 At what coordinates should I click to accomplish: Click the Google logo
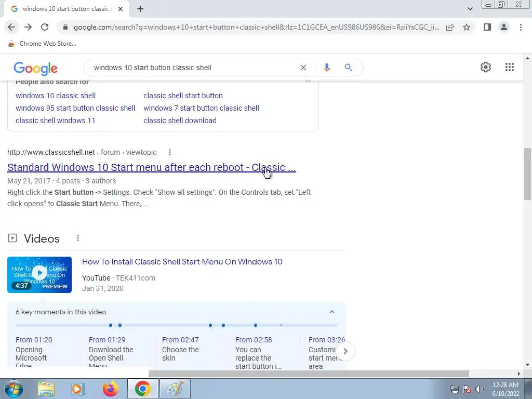pyautogui.click(x=36, y=68)
